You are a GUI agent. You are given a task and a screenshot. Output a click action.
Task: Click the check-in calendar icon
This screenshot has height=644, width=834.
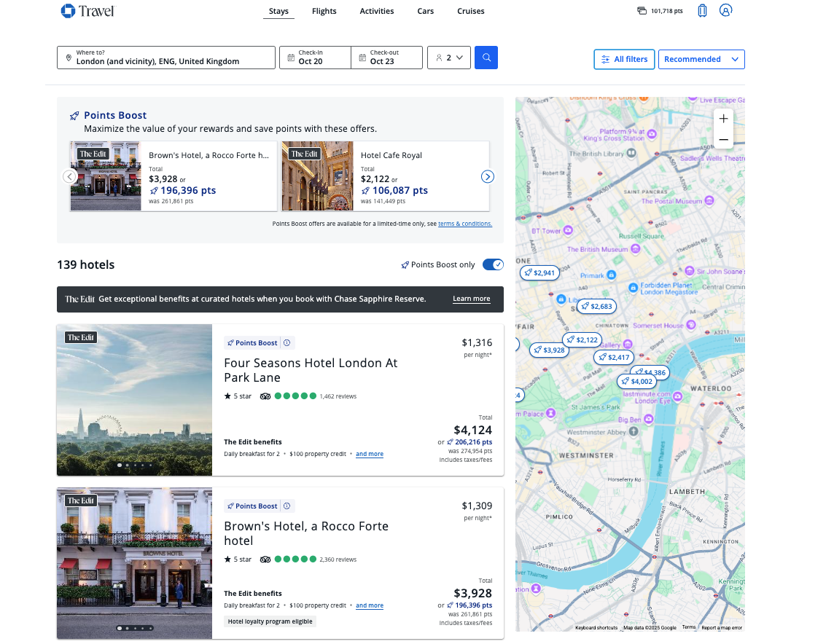click(x=291, y=58)
